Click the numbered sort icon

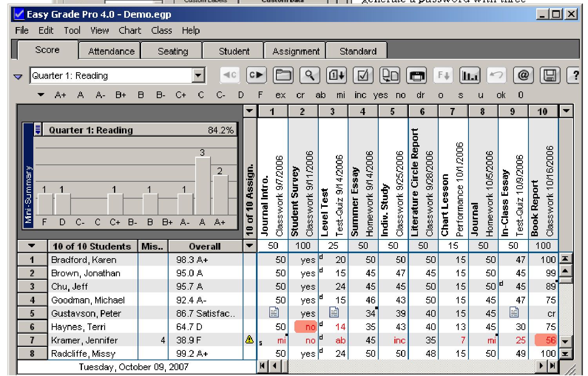(x=336, y=76)
